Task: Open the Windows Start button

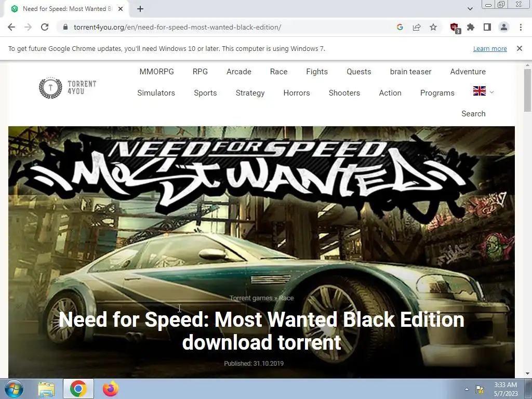Action: click(14, 389)
